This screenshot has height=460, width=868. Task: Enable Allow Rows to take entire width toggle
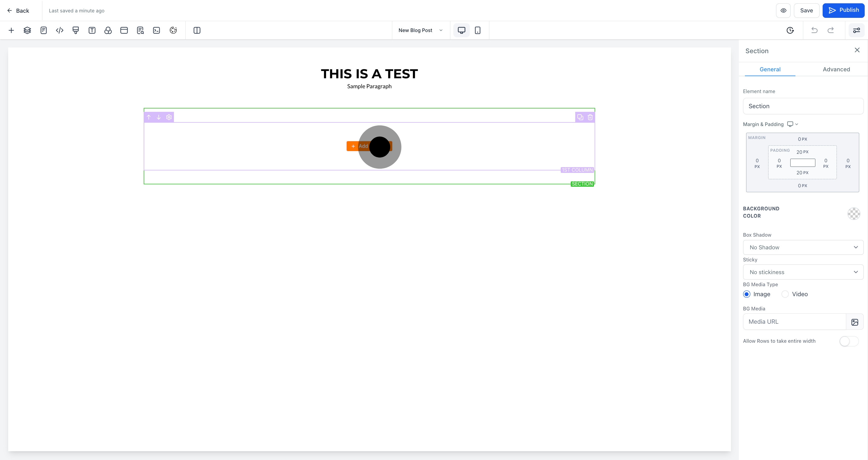pos(848,341)
